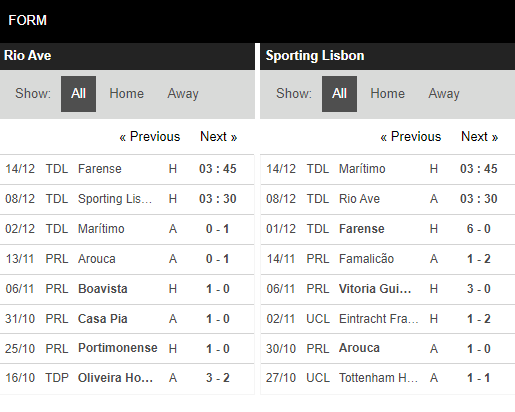Select the Casa Pia match on 31/10
This screenshot has height=412, width=515.
(127, 319)
